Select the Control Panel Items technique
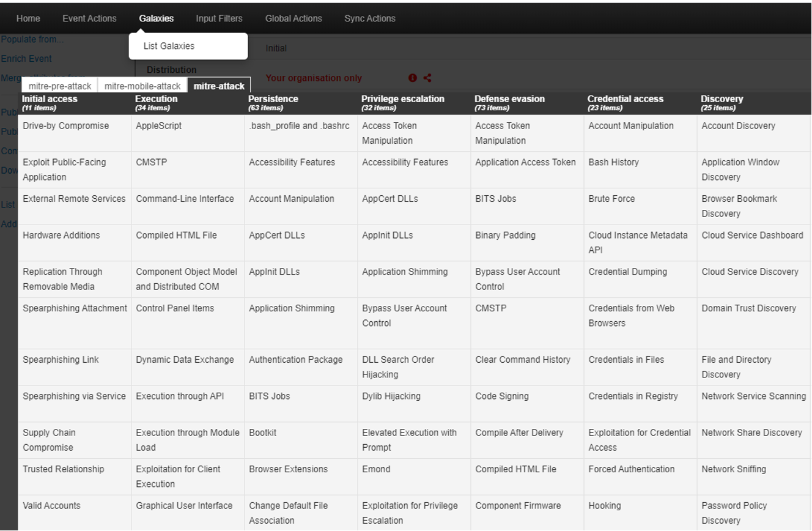The image size is (812, 531). tap(188, 324)
